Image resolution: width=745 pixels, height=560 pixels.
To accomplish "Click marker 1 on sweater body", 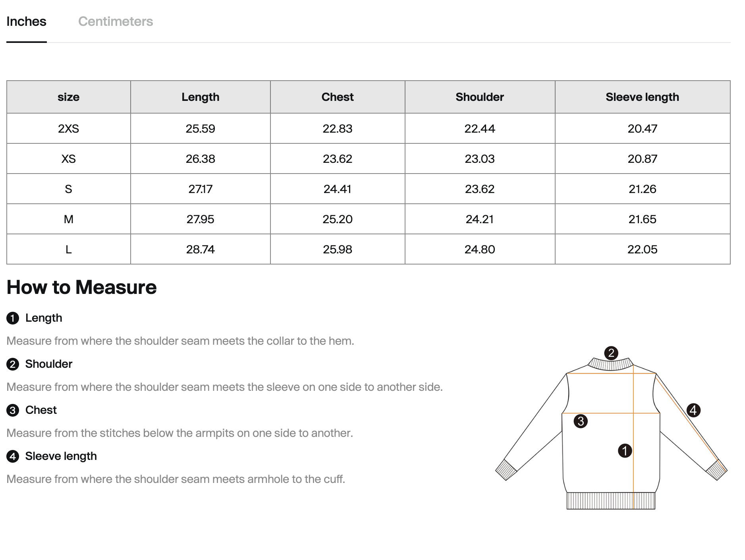I will coord(625,451).
